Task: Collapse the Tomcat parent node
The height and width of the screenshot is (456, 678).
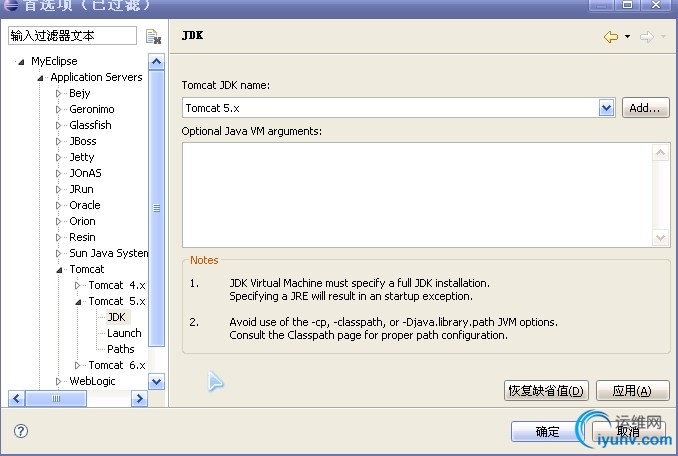Action: [x=59, y=270]
